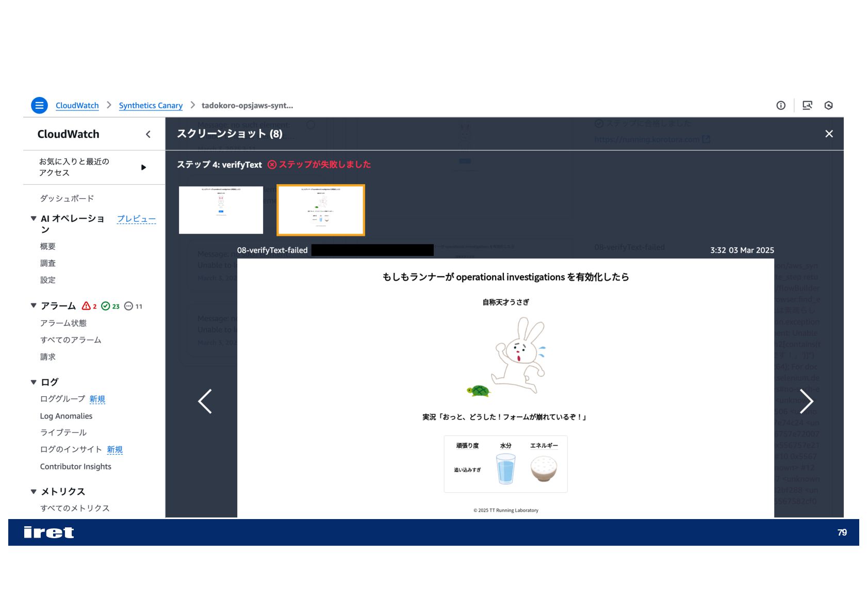Open 請求 under alarms
This screenshot has height=614, width=868.
point(48,357)
